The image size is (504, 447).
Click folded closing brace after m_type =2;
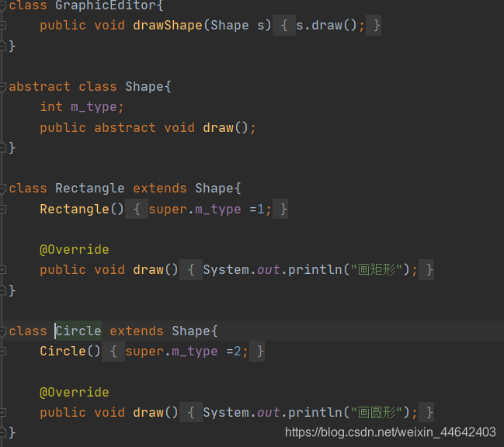point(257,352)
